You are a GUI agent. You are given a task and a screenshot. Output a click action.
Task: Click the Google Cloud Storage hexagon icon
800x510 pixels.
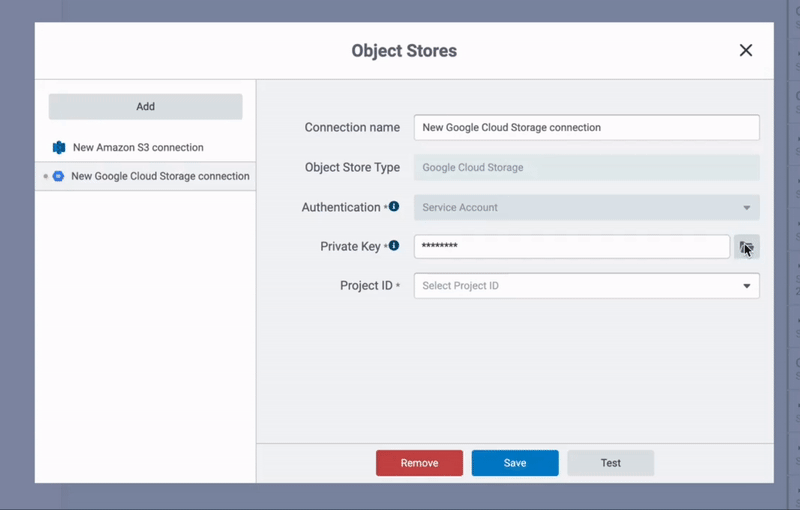59,176
